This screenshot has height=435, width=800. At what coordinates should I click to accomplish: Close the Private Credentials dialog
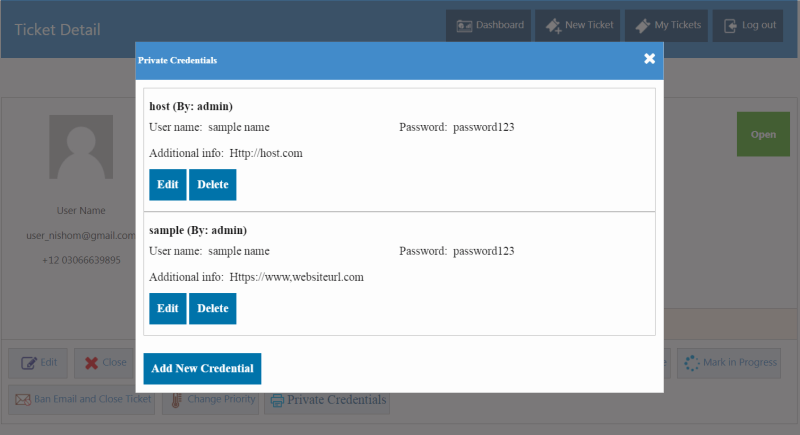649,59
